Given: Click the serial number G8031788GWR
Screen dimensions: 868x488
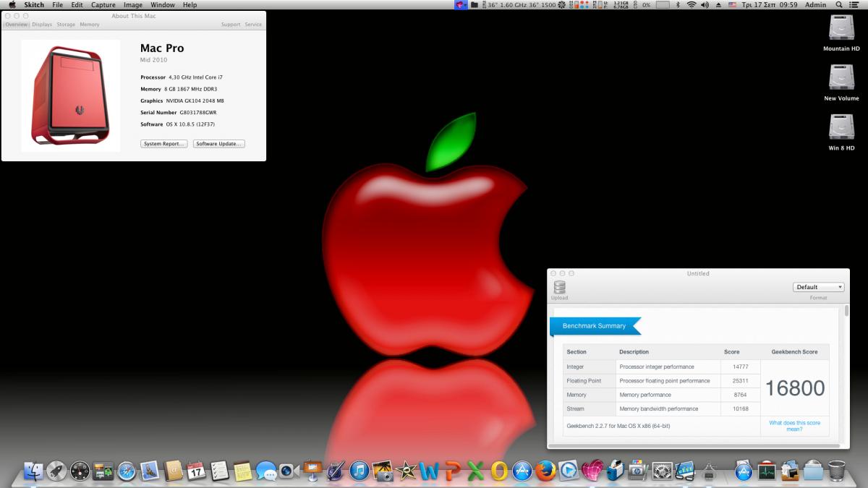Looking at the screenshot, I should point(200,113).
